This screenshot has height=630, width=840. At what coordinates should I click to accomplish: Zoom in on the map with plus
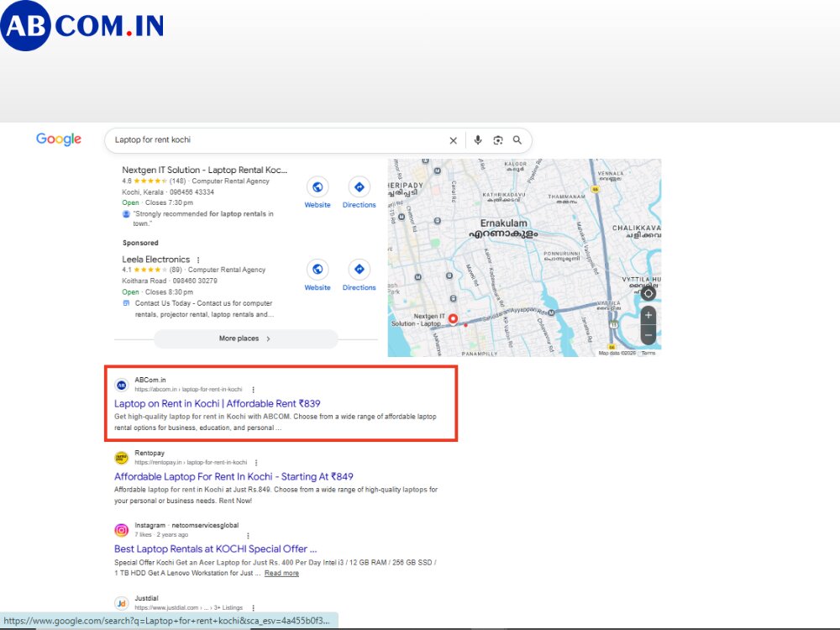(x=648, y=315)
